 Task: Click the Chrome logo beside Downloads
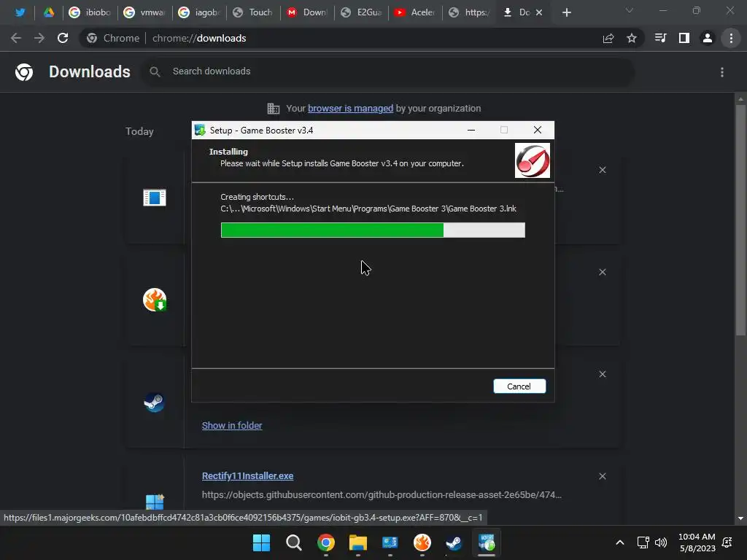click(x=24, y=72)
